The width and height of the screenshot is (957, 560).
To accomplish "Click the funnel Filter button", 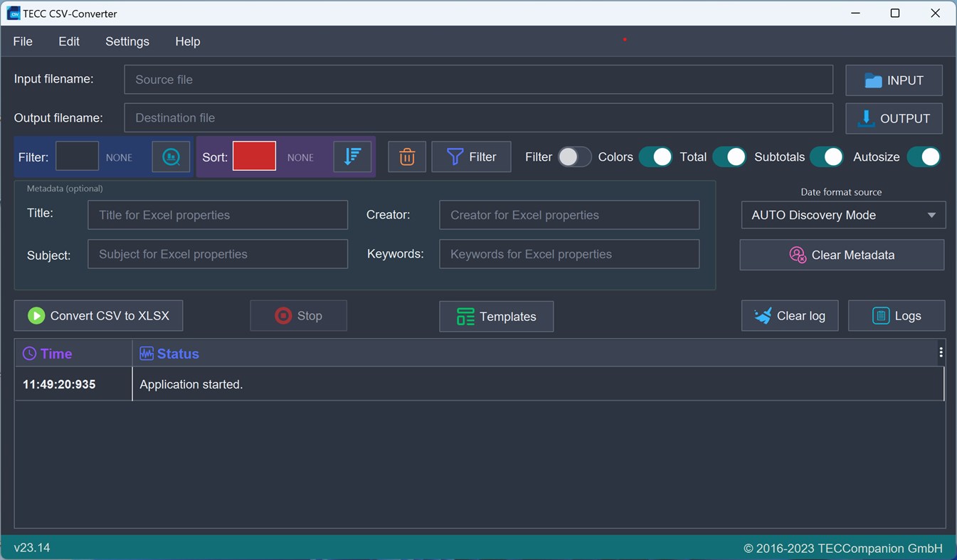I will [x=471, y=157].
